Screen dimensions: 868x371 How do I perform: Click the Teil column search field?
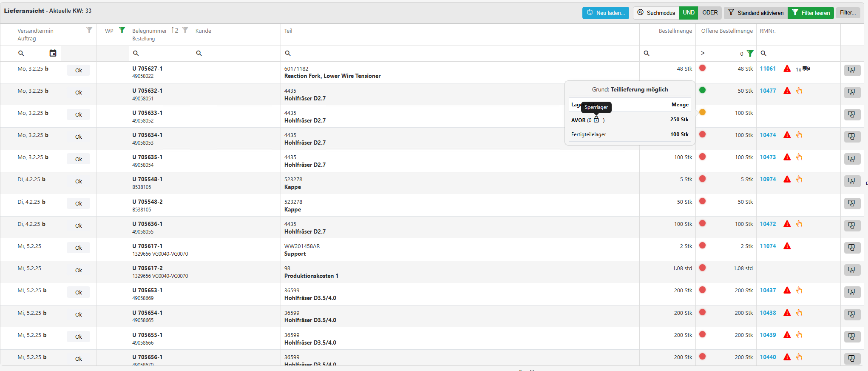click(x=459, y=53)
